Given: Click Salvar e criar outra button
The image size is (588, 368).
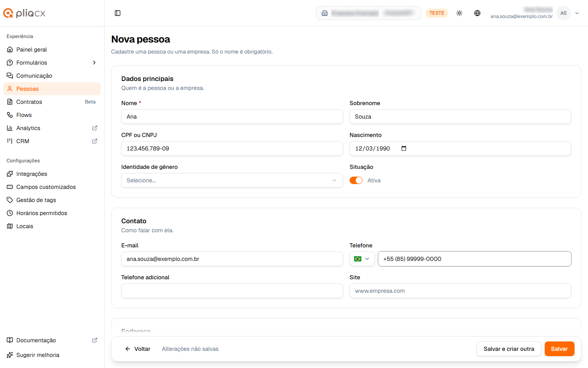Looking at the screenshot, I should coord(509,349).
